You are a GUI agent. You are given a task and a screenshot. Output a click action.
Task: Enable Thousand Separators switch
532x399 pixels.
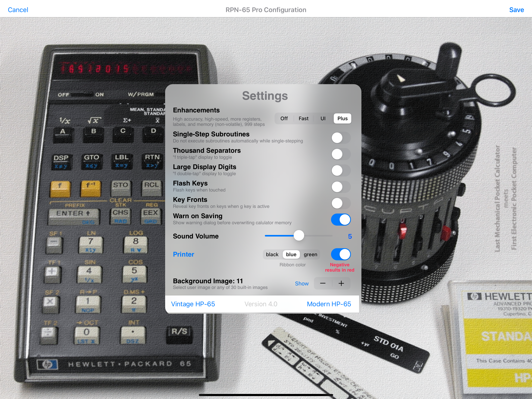tap(341, 154)
